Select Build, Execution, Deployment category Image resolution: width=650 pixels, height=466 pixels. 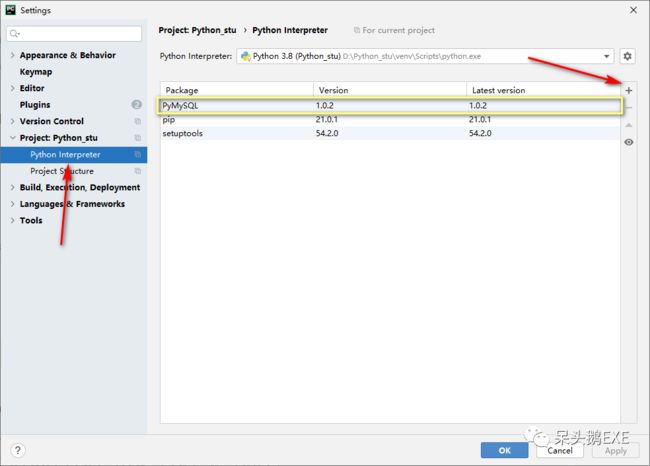coord(80,187)
